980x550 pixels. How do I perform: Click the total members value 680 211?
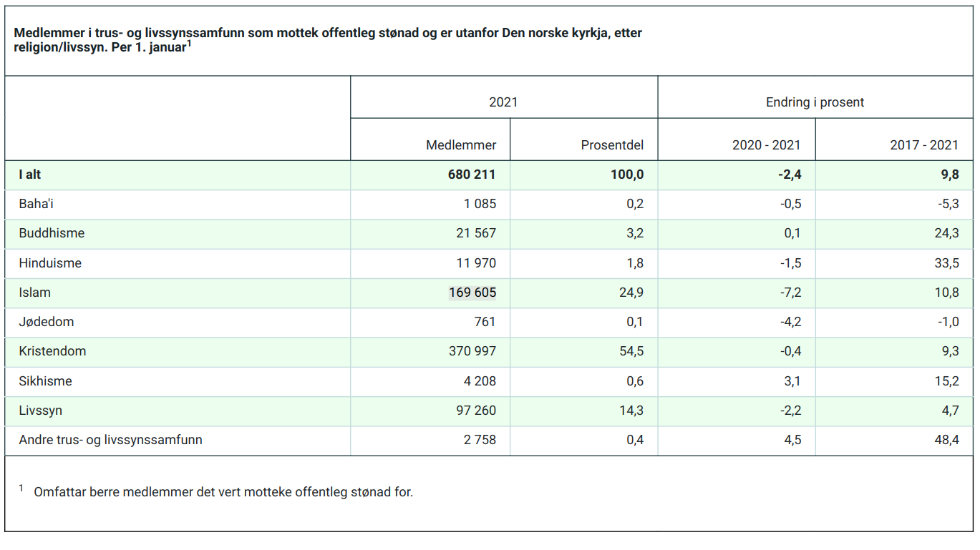[472, 175]
